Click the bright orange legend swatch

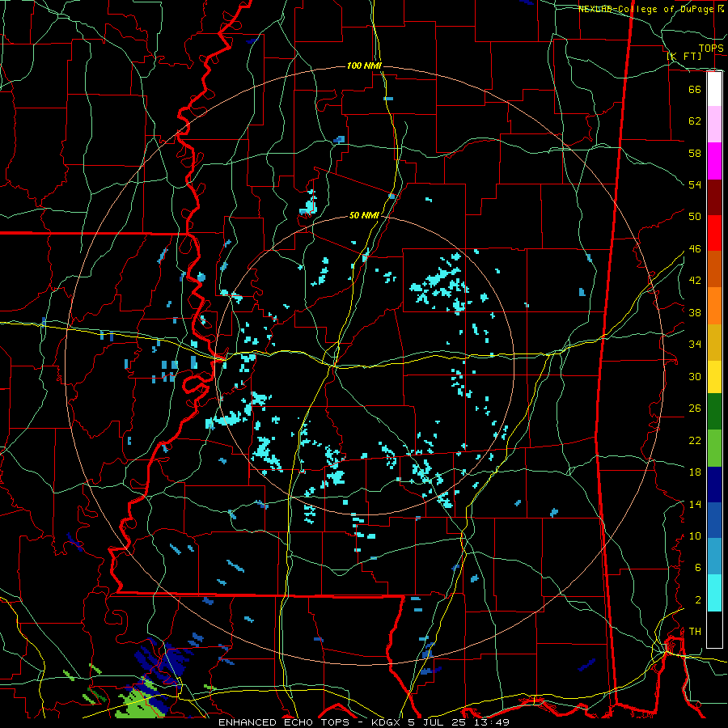[714, 306]
